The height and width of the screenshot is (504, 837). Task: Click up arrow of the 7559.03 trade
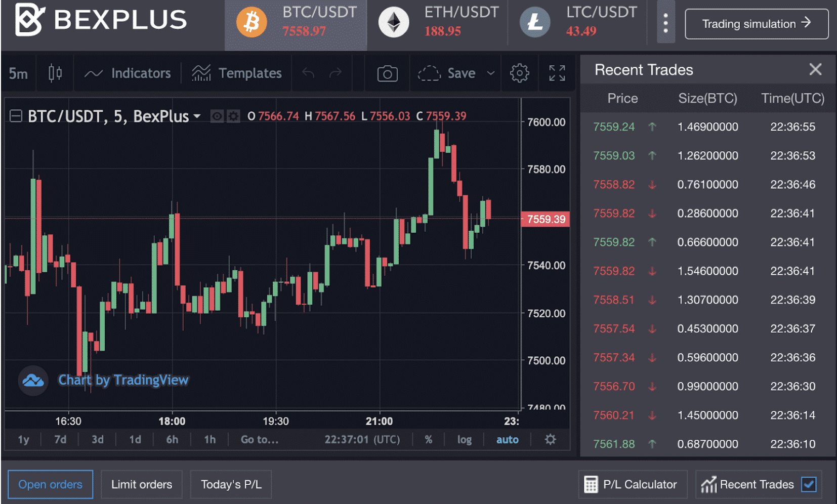(x=652, y=155)
